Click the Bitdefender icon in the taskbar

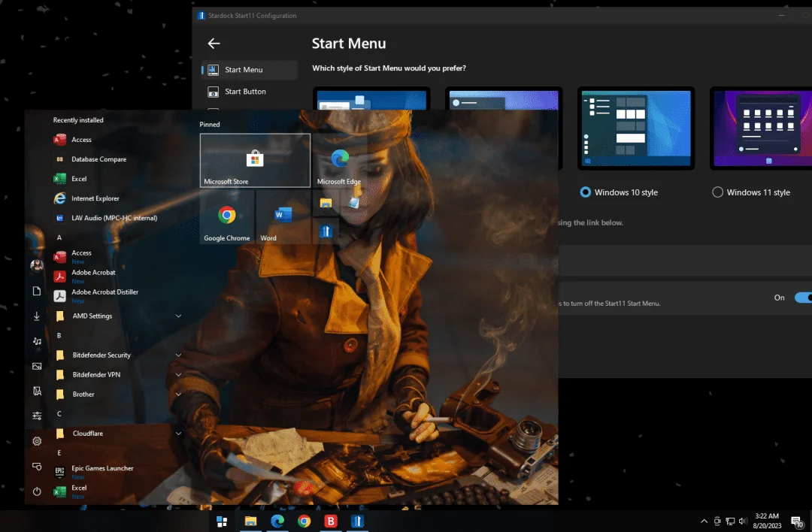[330, 521]
